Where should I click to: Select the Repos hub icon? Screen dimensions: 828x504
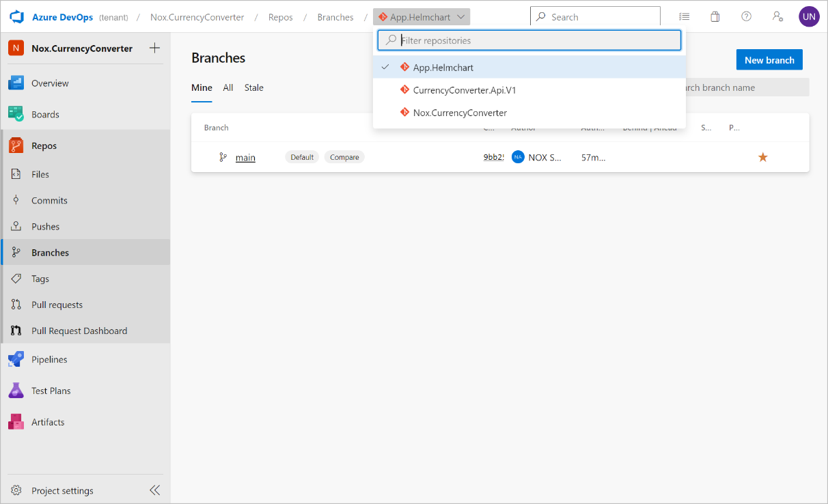click(16, 145)
